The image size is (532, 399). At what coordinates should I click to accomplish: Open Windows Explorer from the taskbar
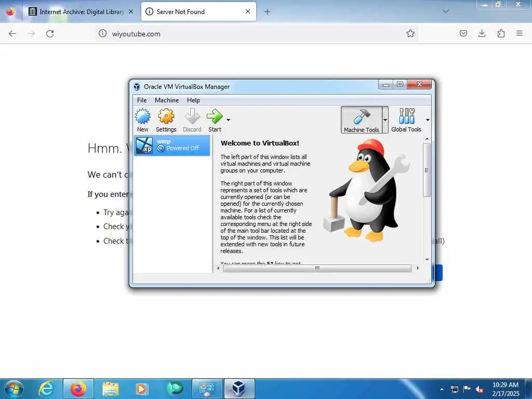pyautogui.click(x=110, y=389)
